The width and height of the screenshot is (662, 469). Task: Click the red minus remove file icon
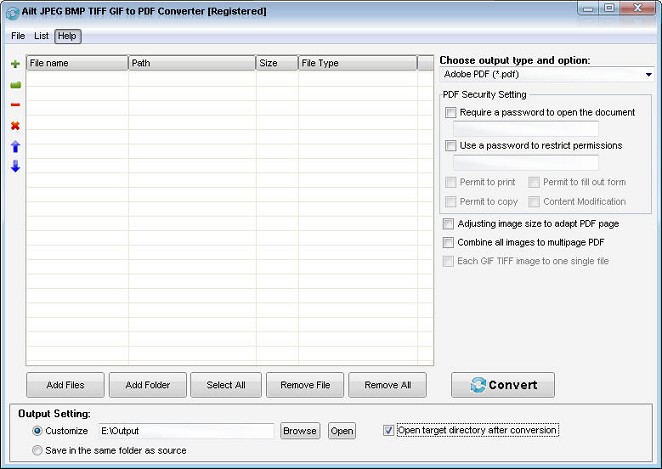15,105
